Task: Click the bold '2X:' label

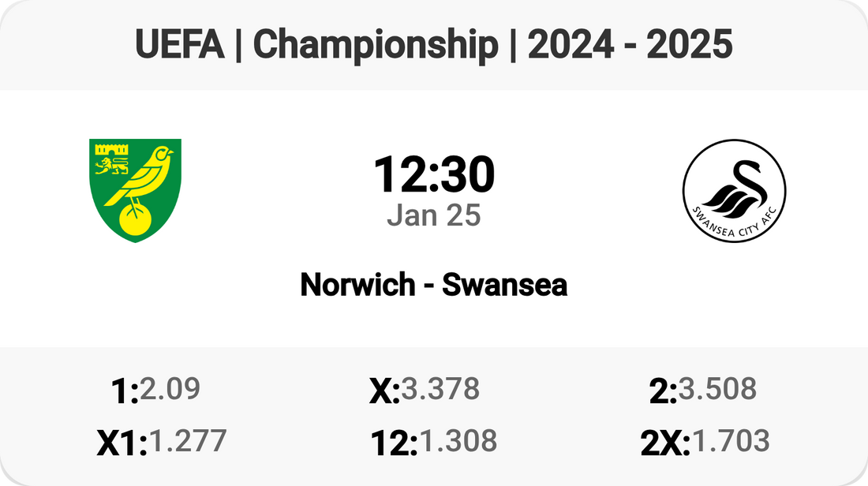Action: click(665, 444)
